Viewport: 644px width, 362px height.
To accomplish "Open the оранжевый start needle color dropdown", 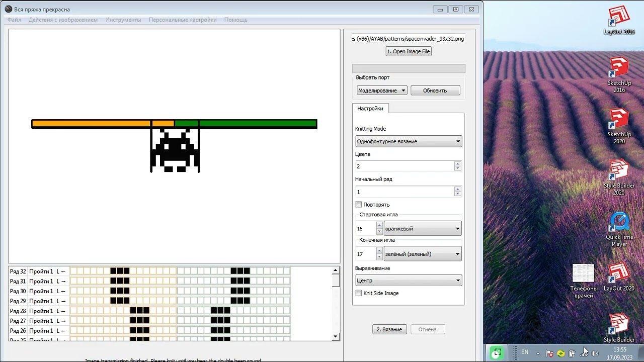I will pos(423,228).
